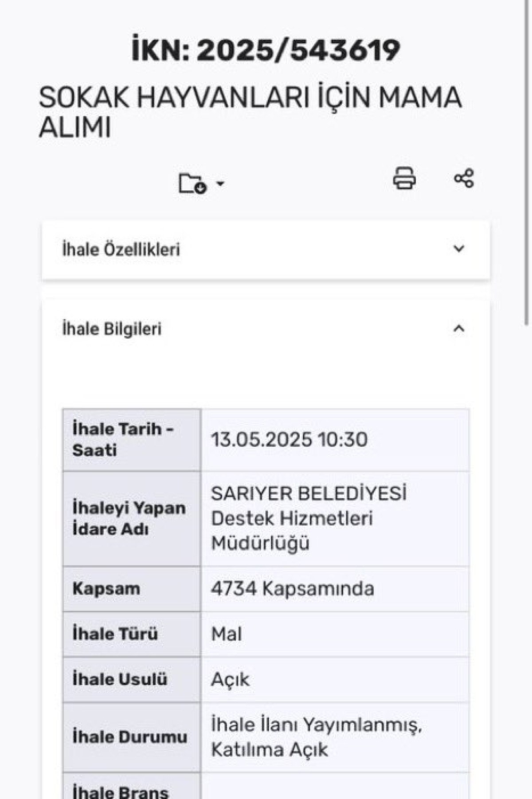Screen dimensions: 532x799
Task: Click the İKN: 2025/543619 heading
Action: pos(266,50)
